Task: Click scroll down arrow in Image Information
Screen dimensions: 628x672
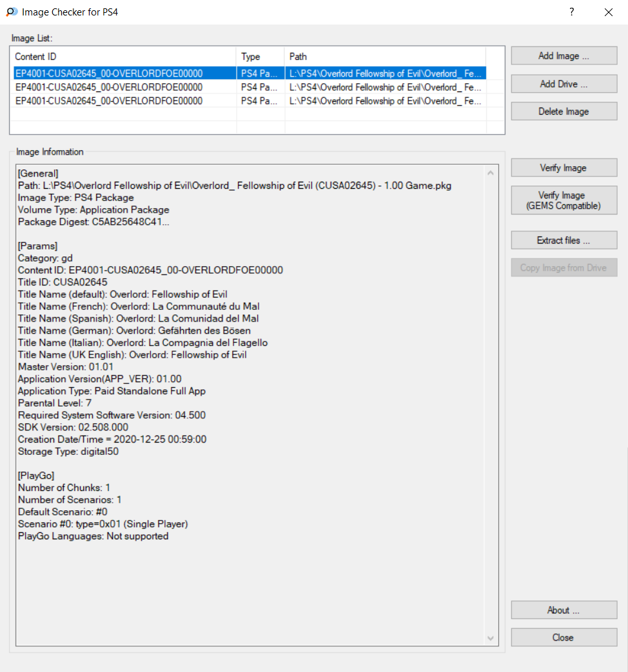Action: [x=491, y=638]
